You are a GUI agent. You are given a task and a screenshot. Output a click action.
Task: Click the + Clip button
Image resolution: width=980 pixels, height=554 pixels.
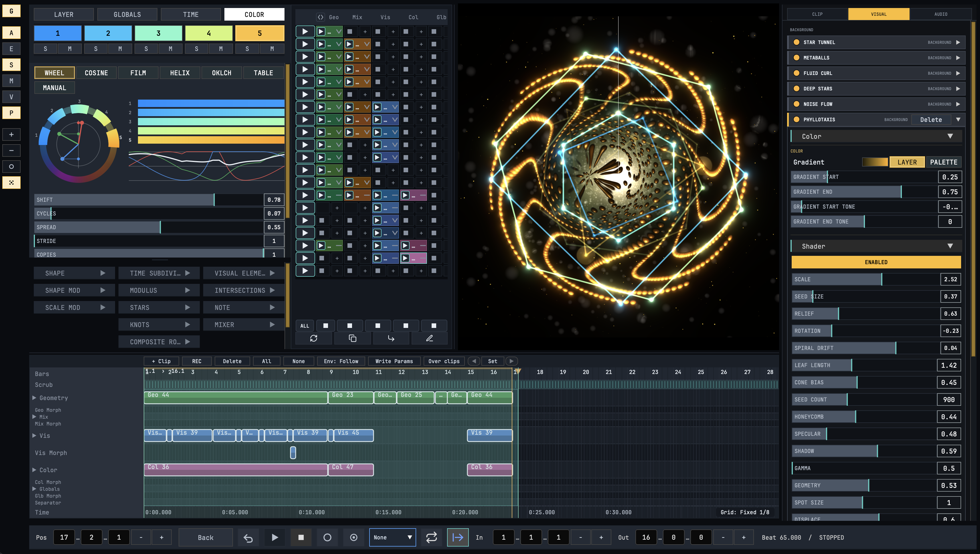[x=161, y=361]
